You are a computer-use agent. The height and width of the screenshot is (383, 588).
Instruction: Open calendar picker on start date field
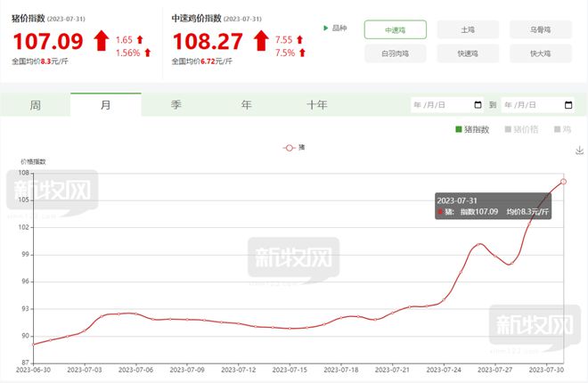478,105
